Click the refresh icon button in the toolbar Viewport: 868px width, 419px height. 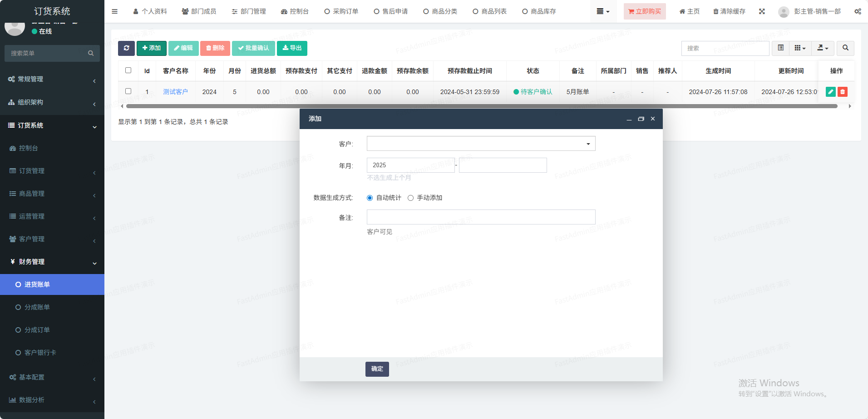pyautogui.click(x=126, y=48)
